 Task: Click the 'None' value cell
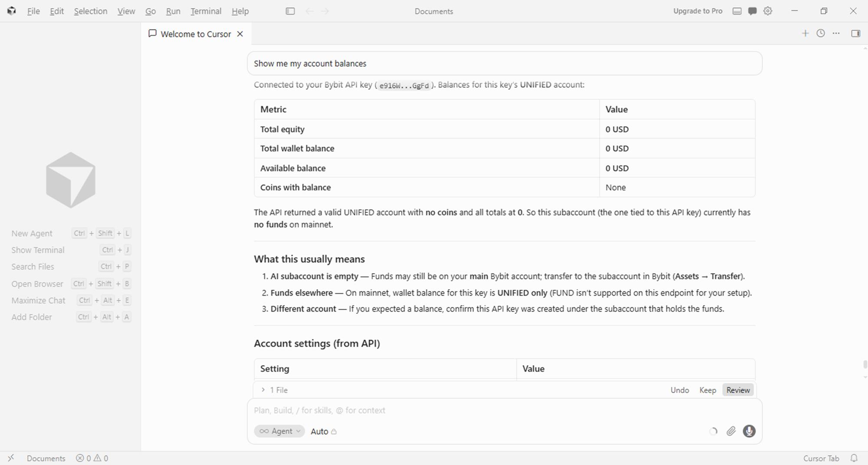[677, 187]
